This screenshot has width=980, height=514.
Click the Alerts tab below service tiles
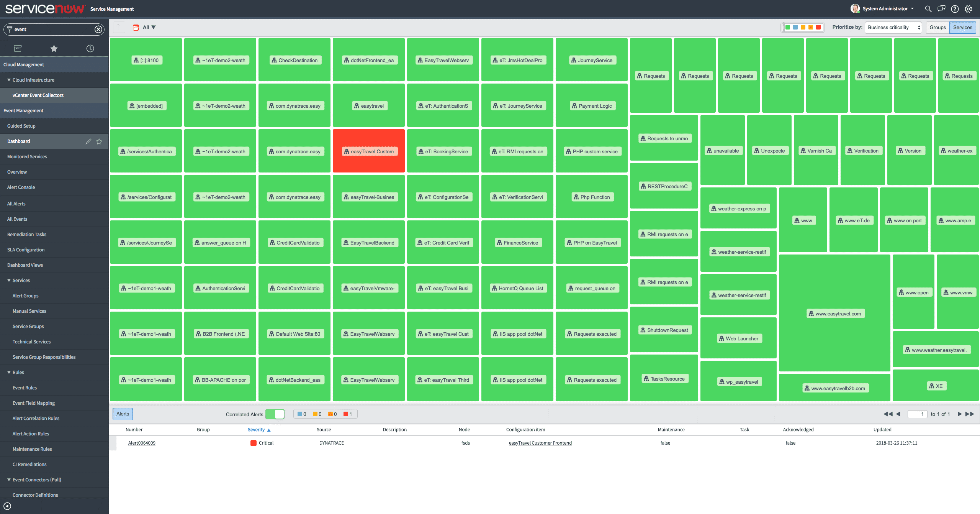coord(123,414)
